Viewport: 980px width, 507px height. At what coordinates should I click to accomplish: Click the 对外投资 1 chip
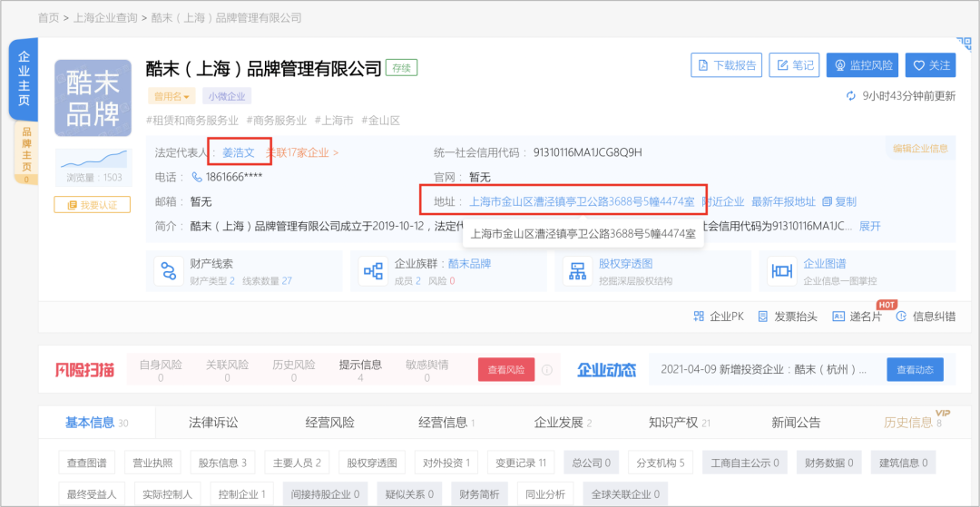coord(446,463)
